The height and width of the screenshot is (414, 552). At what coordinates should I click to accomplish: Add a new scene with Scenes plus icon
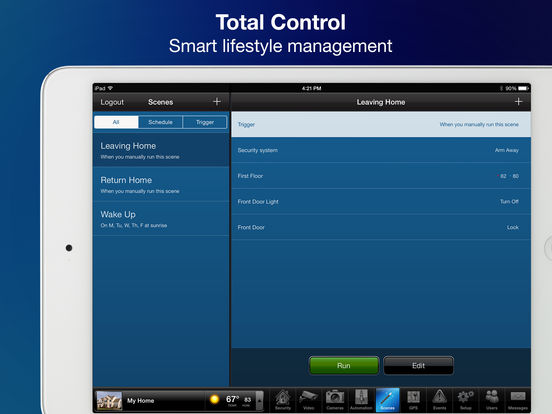(x=217, y=102)
